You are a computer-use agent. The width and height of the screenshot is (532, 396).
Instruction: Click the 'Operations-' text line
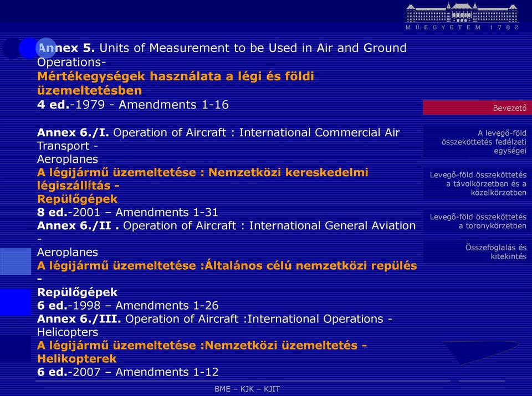[x=71, y=63]
